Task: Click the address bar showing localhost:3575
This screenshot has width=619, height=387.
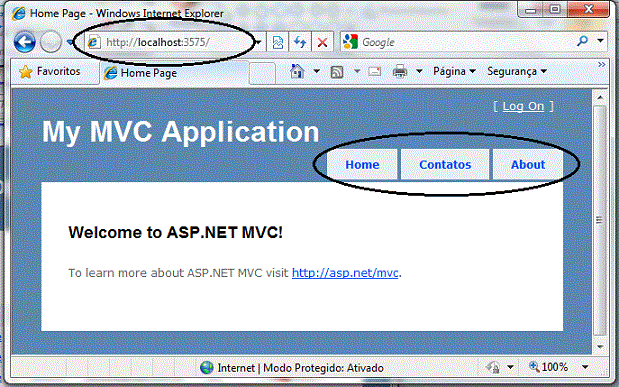Action: pos(170,42)
